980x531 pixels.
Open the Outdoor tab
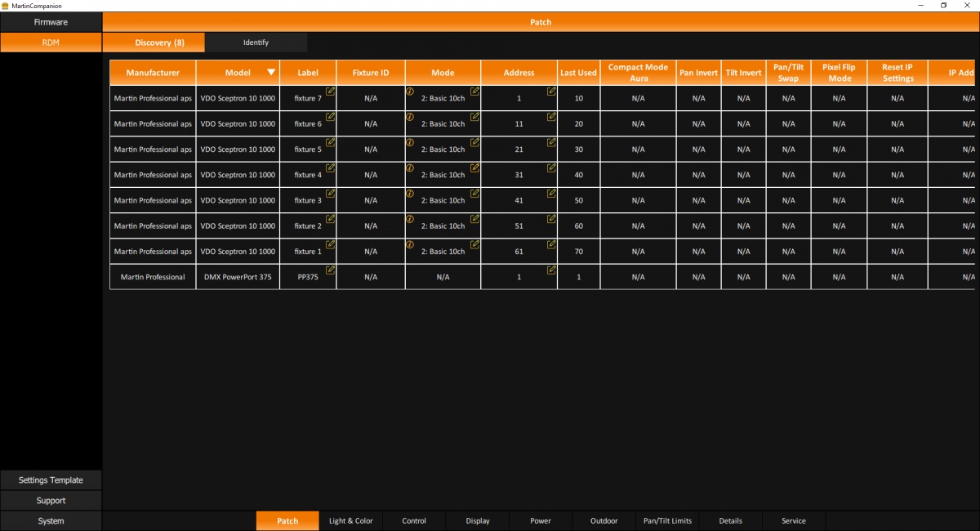(x=604, y=521)
